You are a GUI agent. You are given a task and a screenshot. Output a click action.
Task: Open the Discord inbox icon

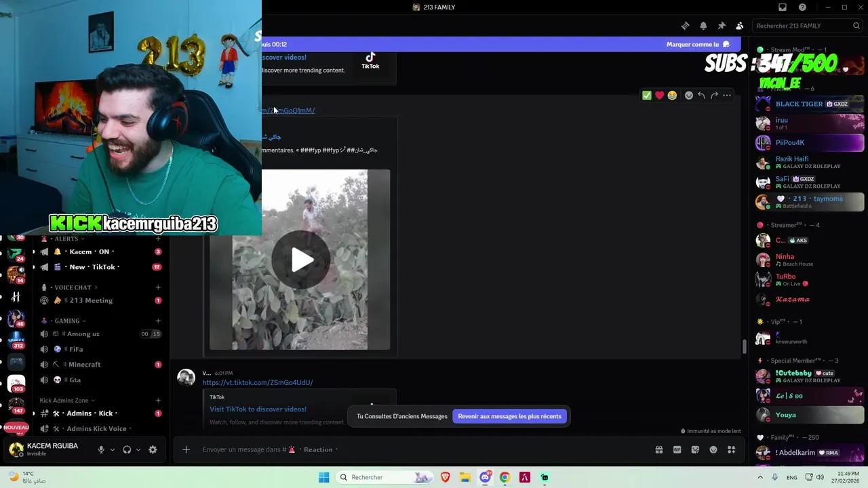(x=782, y=7)
